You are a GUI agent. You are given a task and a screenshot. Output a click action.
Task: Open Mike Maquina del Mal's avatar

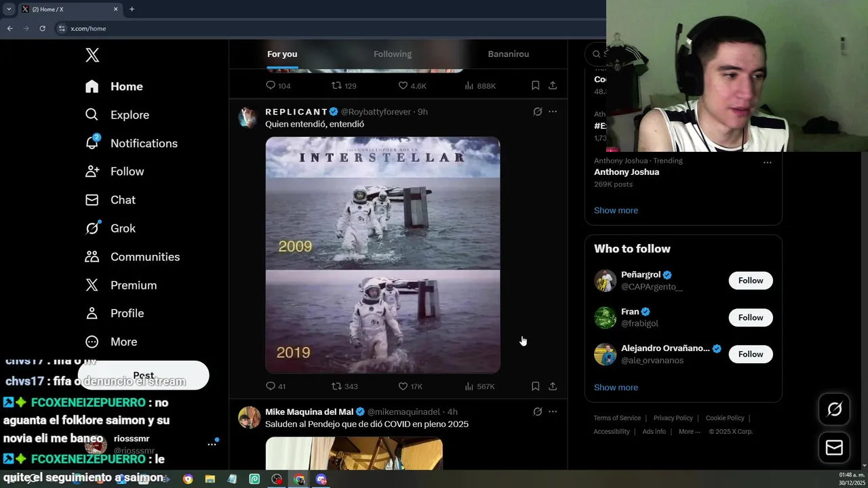pos(249,418)
